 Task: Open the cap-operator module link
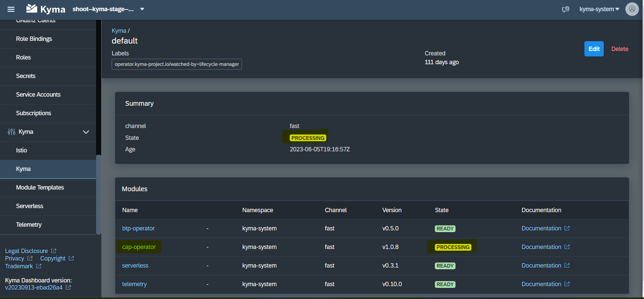pos(139,247)
